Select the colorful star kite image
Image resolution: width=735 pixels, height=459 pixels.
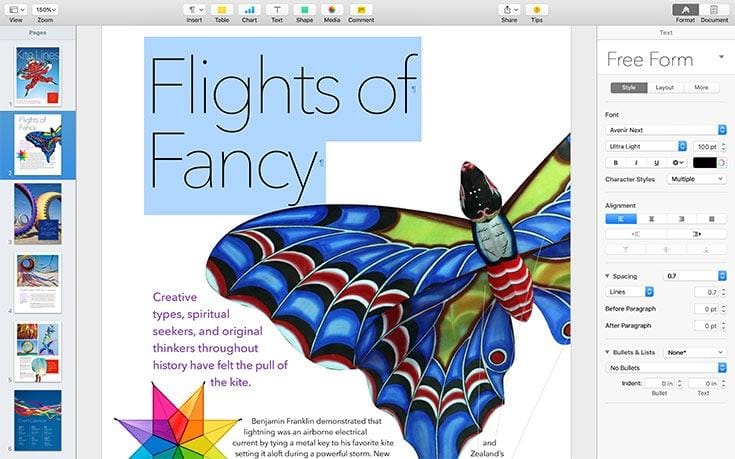click(x=178, y=420)
